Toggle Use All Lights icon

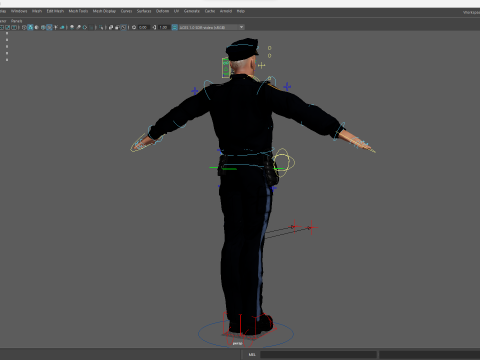56,27
